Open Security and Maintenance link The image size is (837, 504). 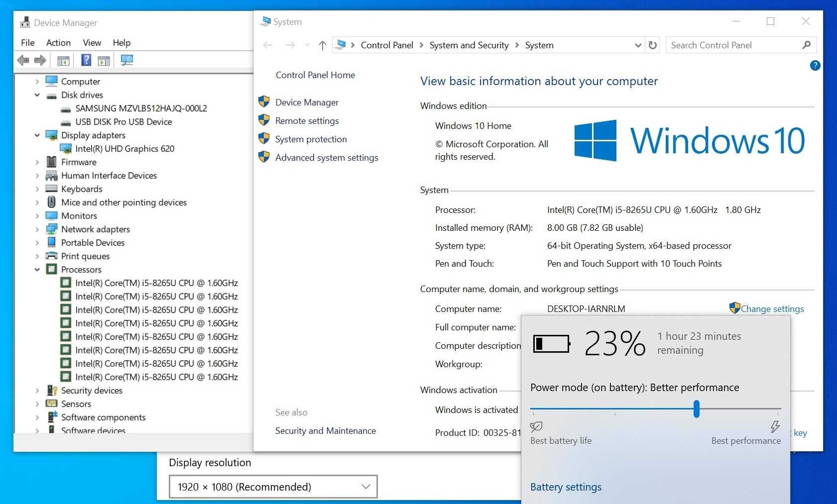coord(326,431)
